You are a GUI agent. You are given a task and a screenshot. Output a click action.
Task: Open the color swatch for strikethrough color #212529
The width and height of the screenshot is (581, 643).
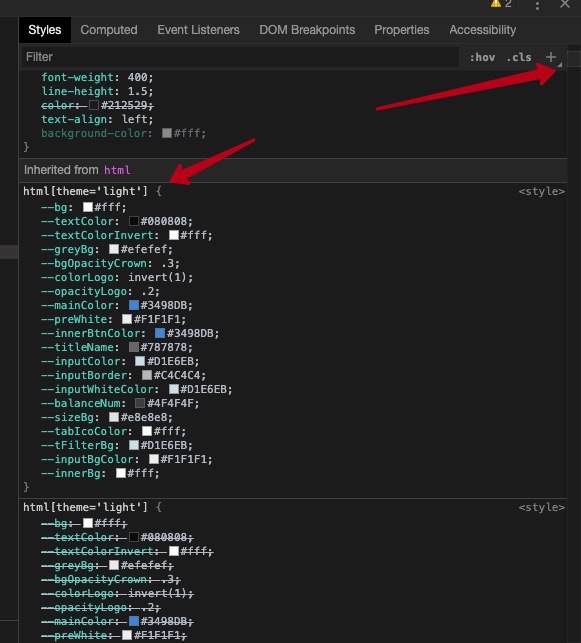point(94,105)
